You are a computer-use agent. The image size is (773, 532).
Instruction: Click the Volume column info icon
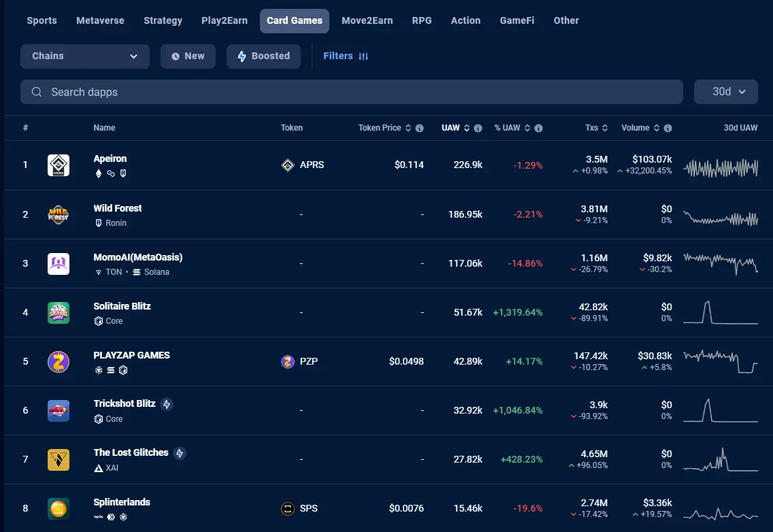[x=668, y=128]
